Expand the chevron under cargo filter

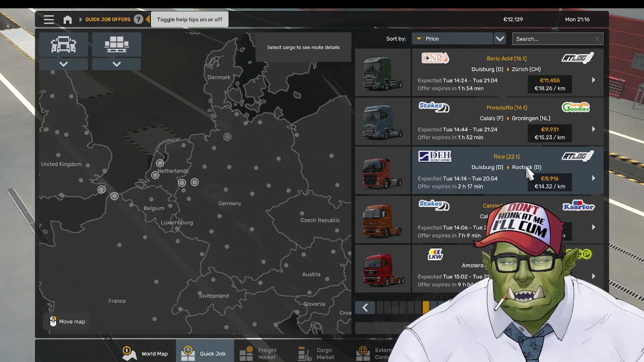click(117, 63)
